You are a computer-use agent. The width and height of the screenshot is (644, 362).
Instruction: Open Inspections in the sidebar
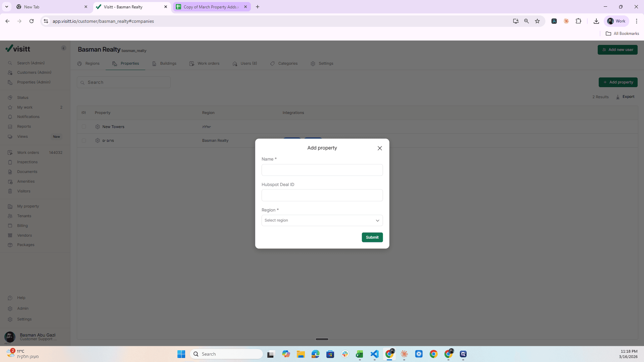[x=27, y=162]
